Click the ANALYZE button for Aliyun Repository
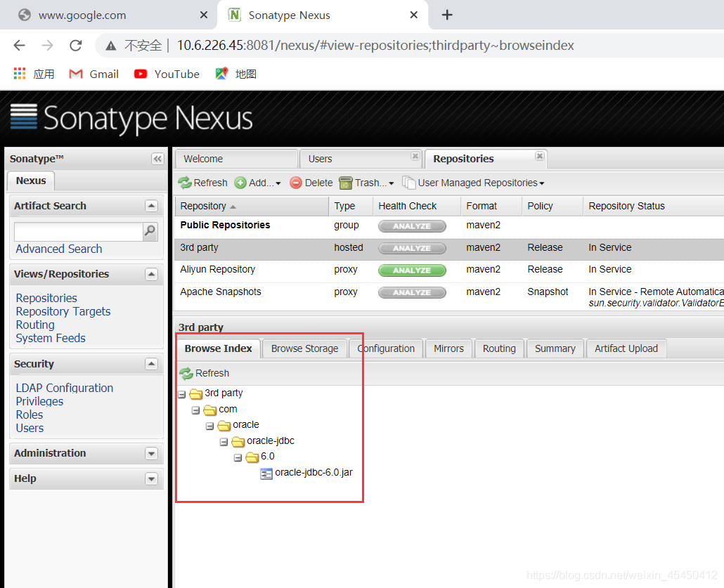724x588 pixels. coord(412,270)
